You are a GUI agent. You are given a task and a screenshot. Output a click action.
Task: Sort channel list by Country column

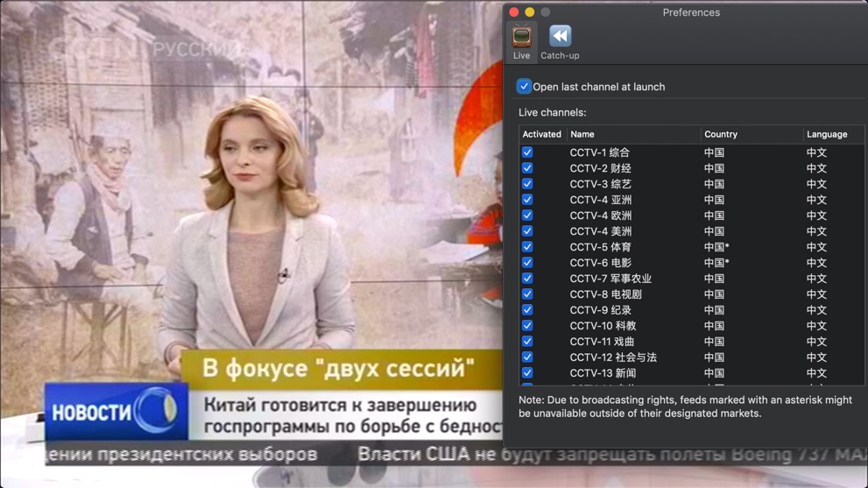(752, 134)
